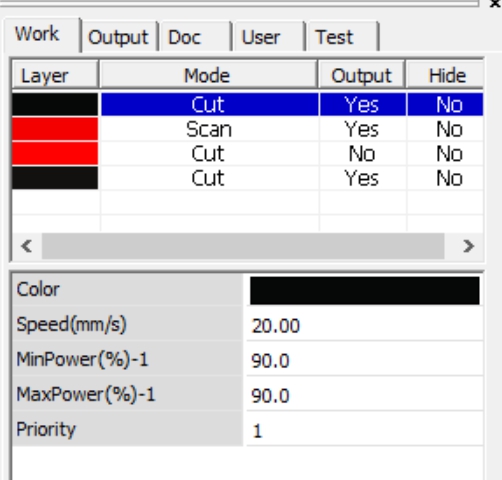Select the red Scan layer row
This screenshot has width=502, height=480.
pos(247,129)
